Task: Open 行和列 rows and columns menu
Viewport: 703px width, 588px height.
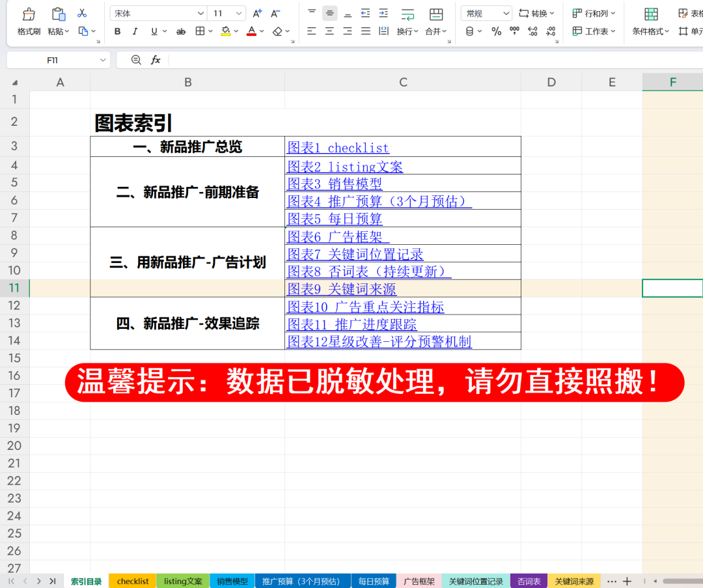Action: click(x=594, y=14)
